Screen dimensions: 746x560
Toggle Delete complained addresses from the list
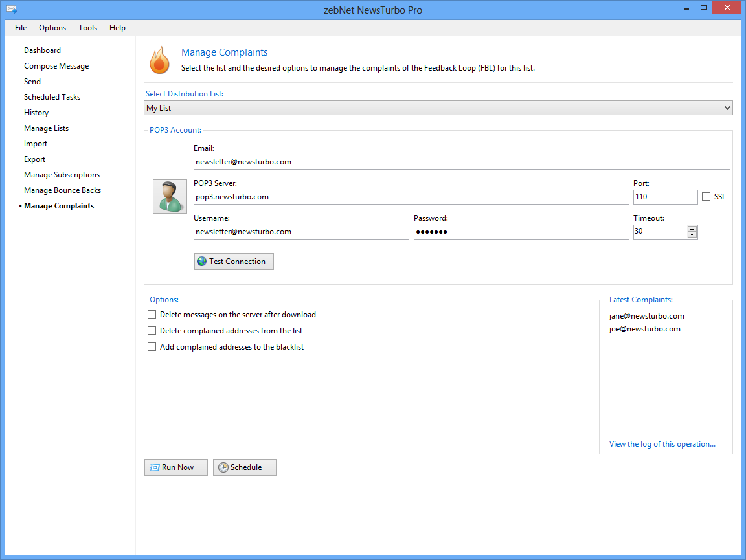[x=152, y=331]
